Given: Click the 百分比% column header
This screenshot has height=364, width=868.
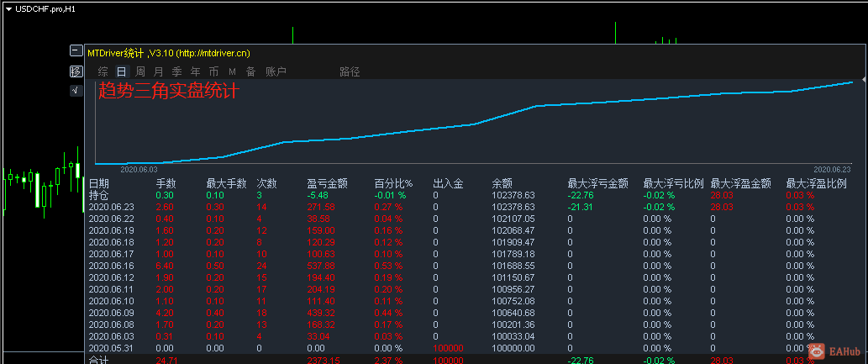Looking at the screenshot, I should [x=394, y=183].
